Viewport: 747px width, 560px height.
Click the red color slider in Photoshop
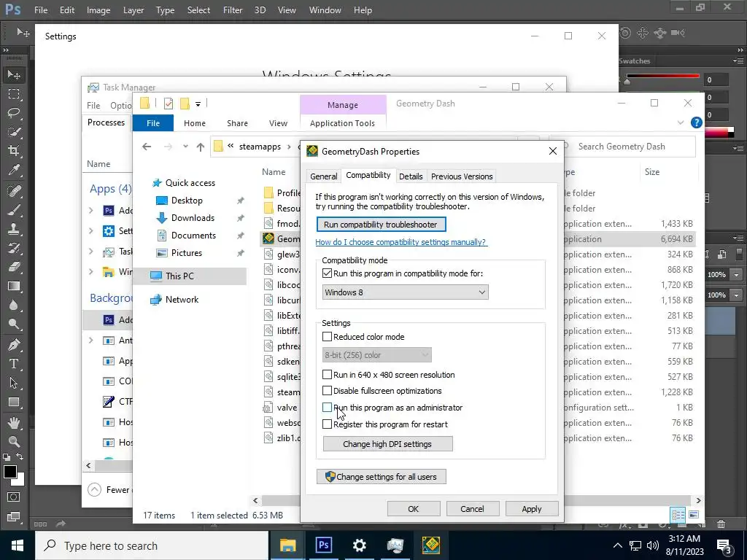click(x=662, y=76)
